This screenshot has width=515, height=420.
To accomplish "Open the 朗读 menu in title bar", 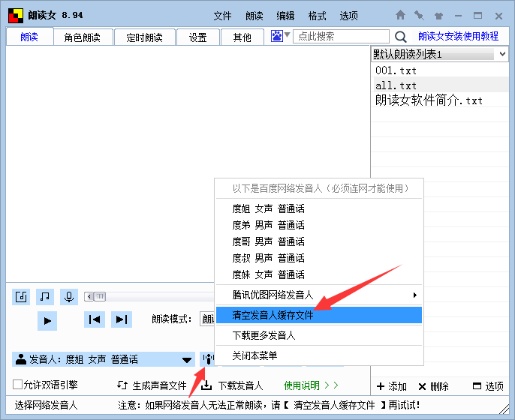I will coord(254,16).
